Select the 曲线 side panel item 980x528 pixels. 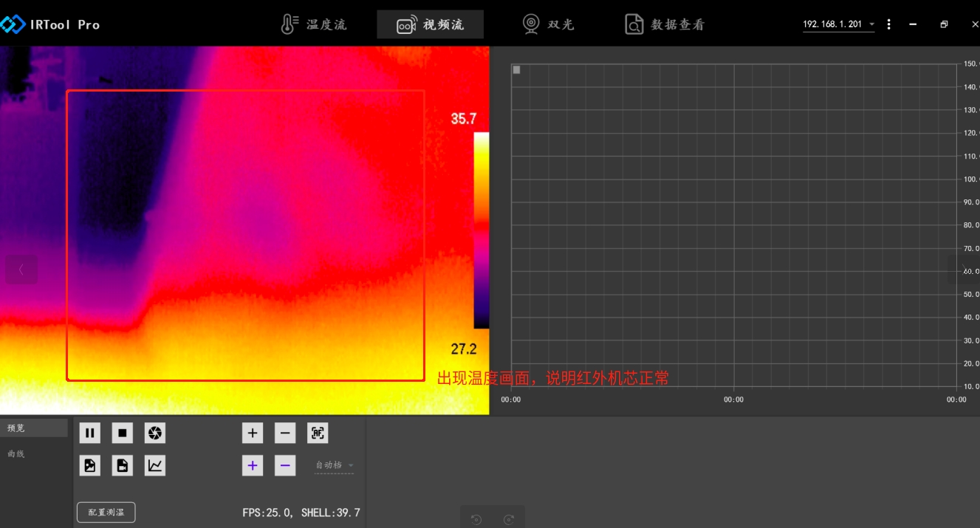[x=16, y=453]
